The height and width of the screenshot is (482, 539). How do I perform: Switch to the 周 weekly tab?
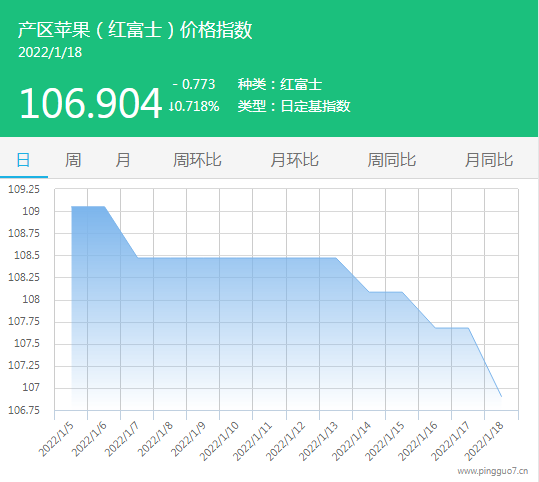click(x=73, y=160)
